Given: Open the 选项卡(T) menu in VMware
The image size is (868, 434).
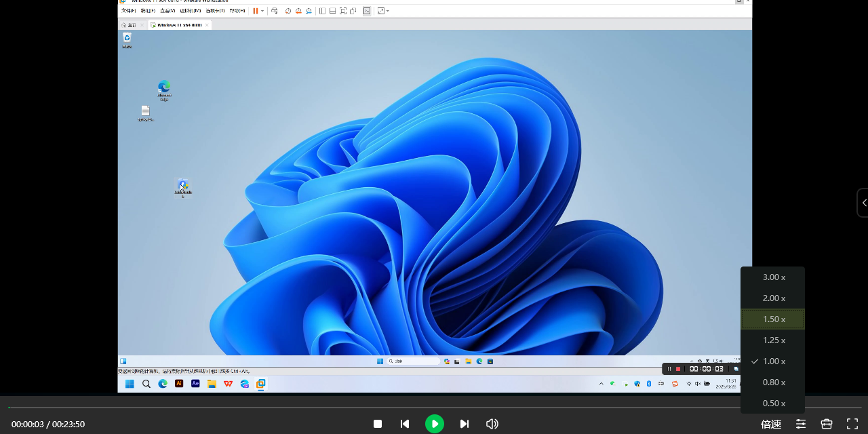Looking at the screenshot, I should (x=215, y=11).
